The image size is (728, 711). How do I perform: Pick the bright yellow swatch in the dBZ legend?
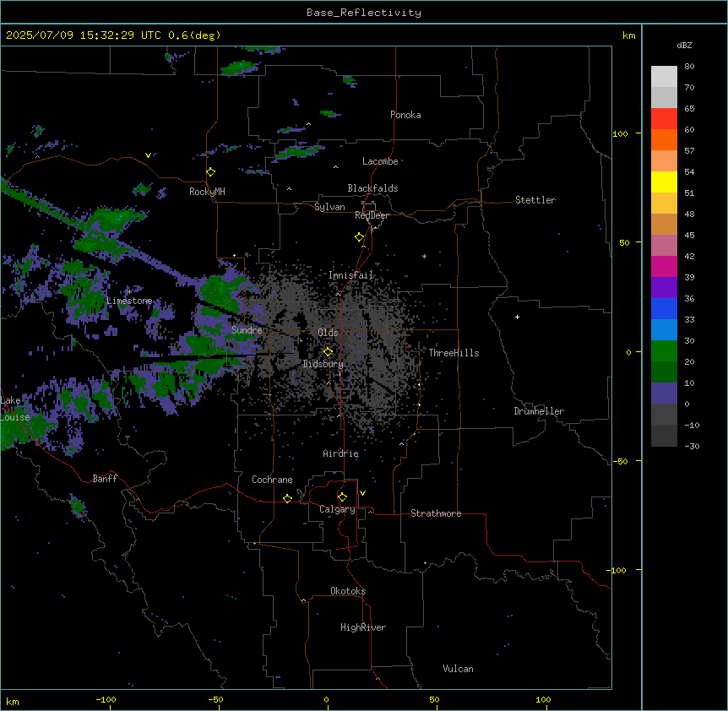pyautogui.click(x=664, y=182)
